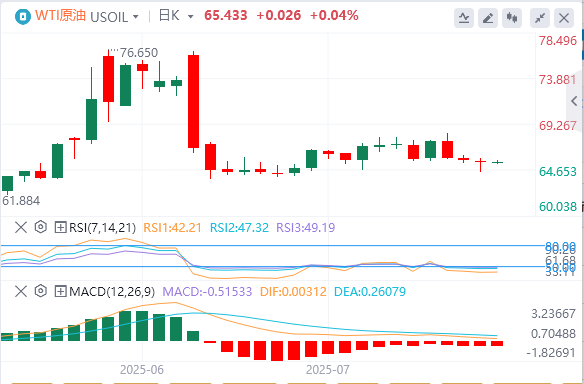Click the -1.82691 MACD axis label
Screen dimensions: 584x384
tap(551, 352)
